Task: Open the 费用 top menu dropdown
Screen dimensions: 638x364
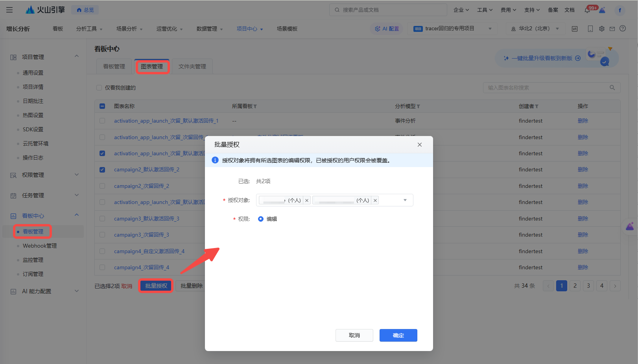Action: coord(508,10)
